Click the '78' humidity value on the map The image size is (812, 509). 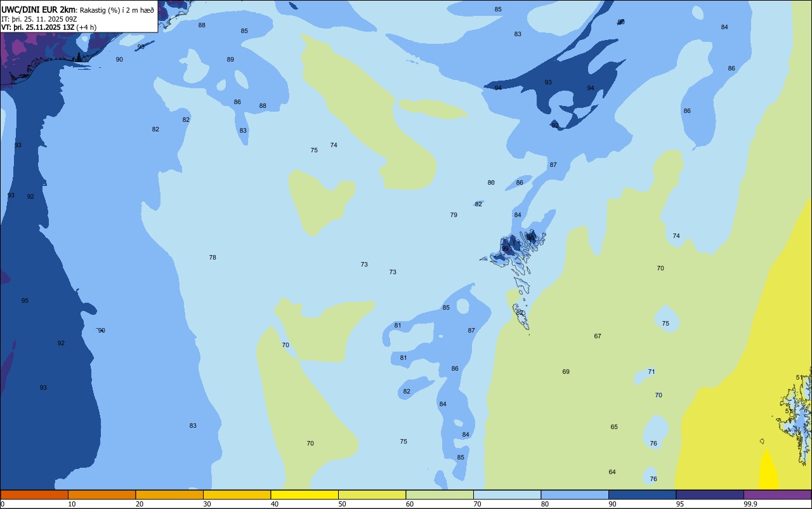click(213, 258)
